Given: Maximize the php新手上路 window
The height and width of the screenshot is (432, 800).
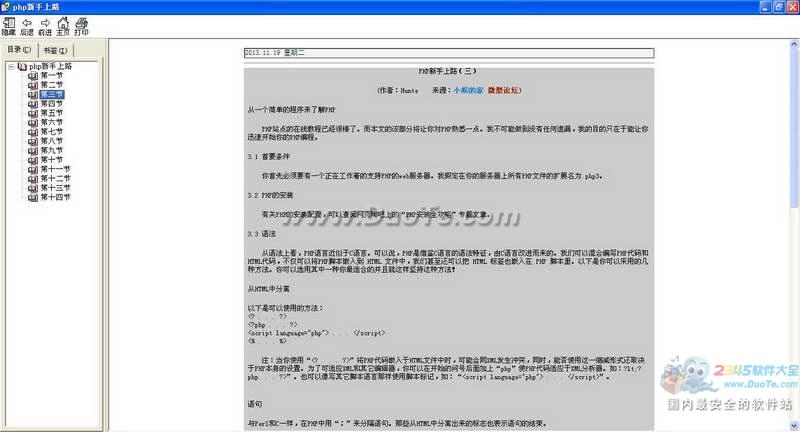Looking at the screenshot, I should pos(779,7).
